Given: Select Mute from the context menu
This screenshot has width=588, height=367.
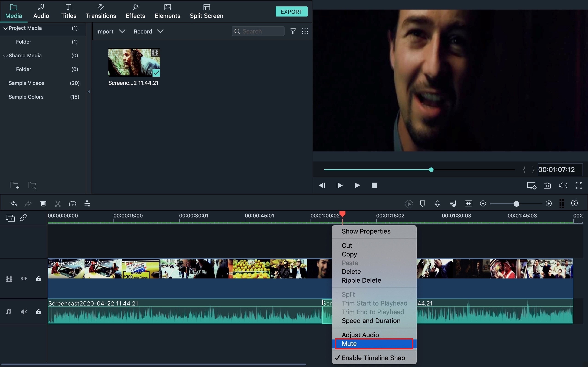Looking at the screenshot, I should pyautogui.click(x=375, y=343).
